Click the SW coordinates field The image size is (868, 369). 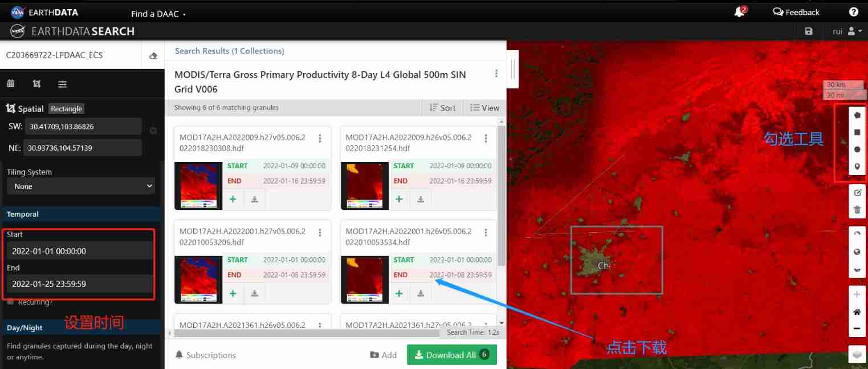(x=83, y=126)
